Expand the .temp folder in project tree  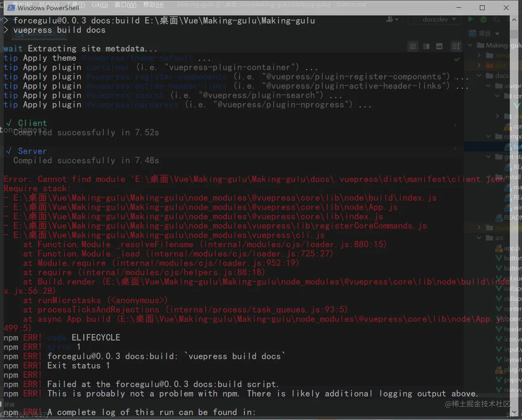[x=479, y=56]
